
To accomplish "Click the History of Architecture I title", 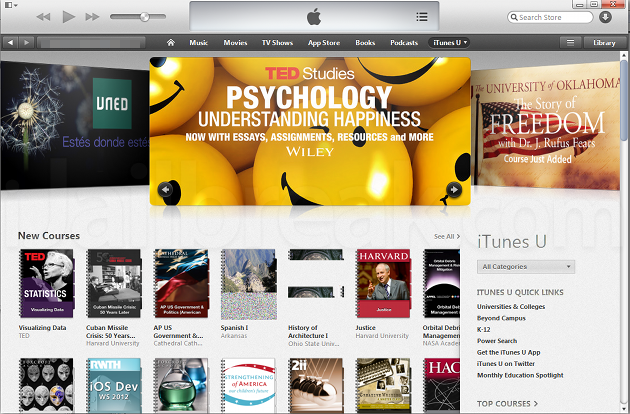I will [x=308, y=332].
